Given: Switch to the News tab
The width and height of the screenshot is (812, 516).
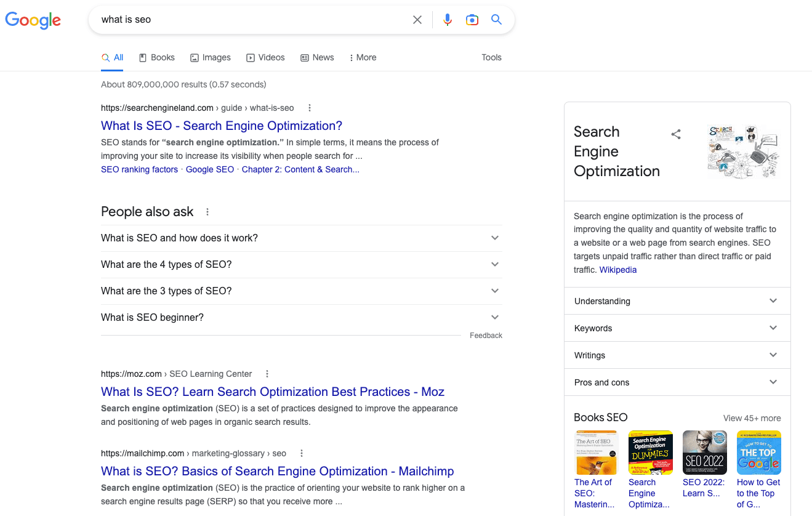Looking at the screenshot, I should pos(317,57).
